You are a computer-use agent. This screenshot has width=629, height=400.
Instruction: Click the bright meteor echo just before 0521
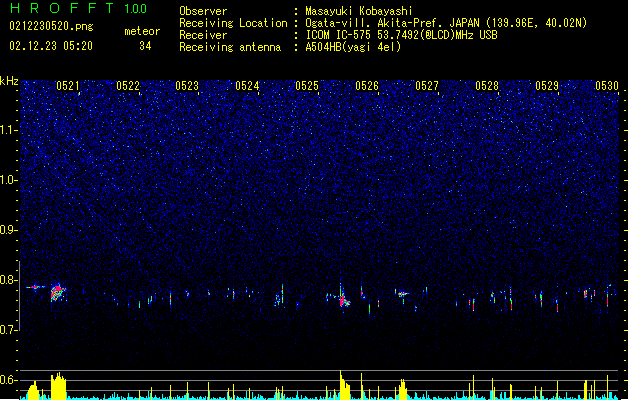tap(58, 292)
